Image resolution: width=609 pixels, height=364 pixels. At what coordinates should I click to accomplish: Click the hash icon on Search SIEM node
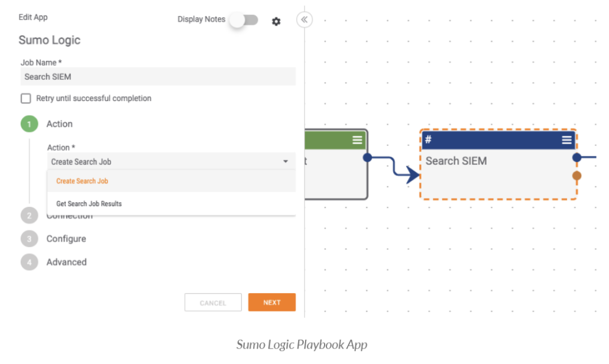pyautogui.click(x=428, y=139)
